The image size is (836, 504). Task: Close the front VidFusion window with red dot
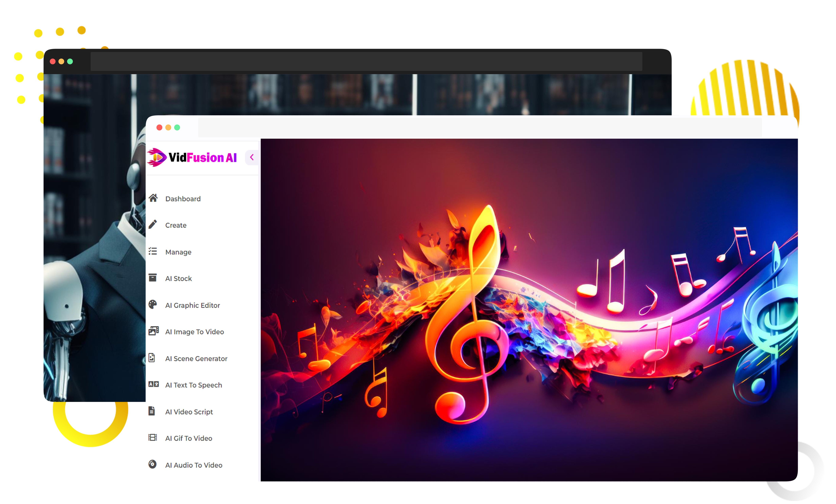159,128
